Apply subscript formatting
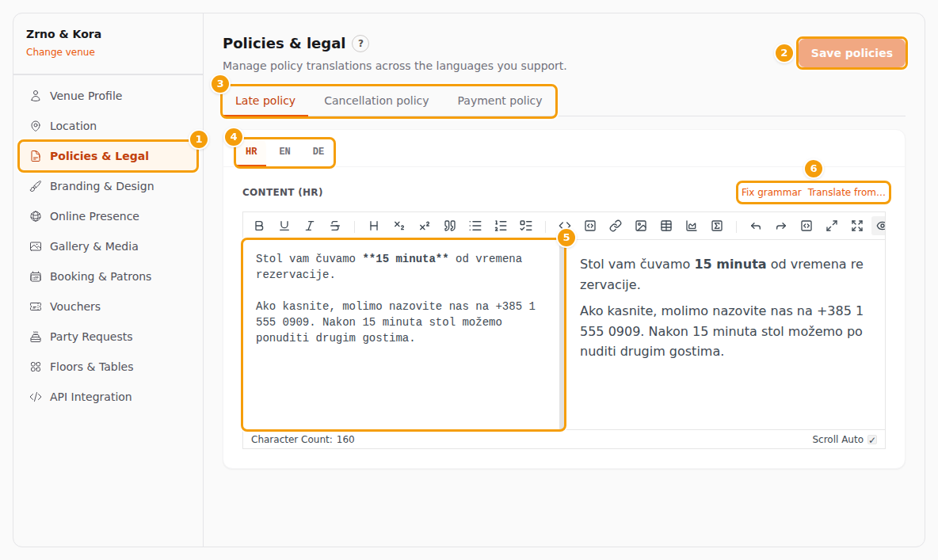Viewport: 938px width, 560px height. coord(399,226)
